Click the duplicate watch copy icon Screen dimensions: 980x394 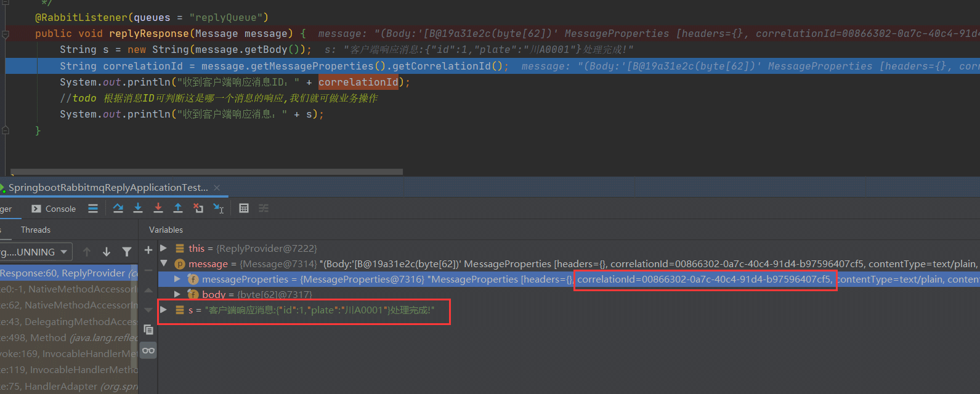pyautogui.click(x=148, y=330)
